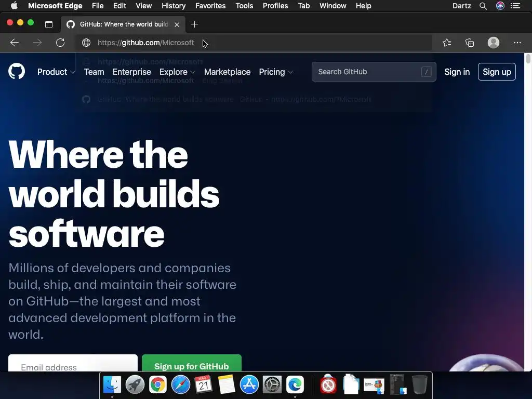Click the browser Back arrow

pos(15,43)
